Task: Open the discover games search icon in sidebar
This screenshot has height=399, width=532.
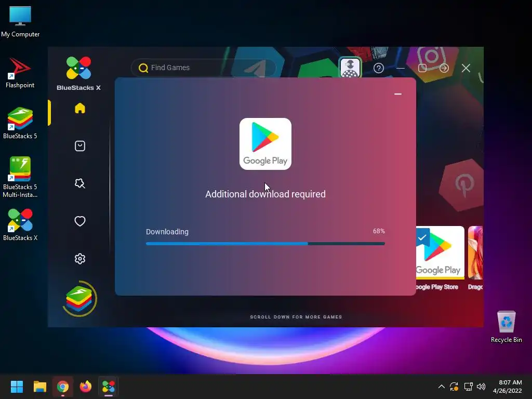Action: [x=79, y=183]
